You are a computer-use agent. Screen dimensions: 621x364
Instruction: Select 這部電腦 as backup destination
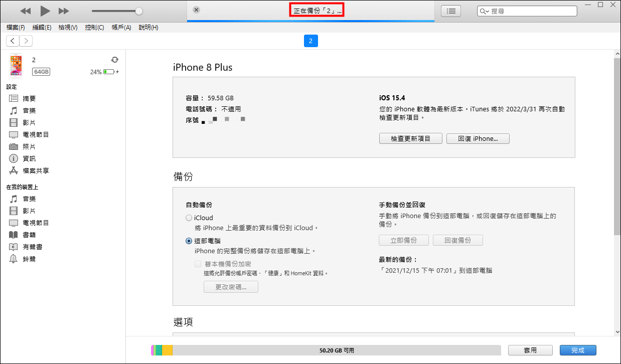point(189,240)
